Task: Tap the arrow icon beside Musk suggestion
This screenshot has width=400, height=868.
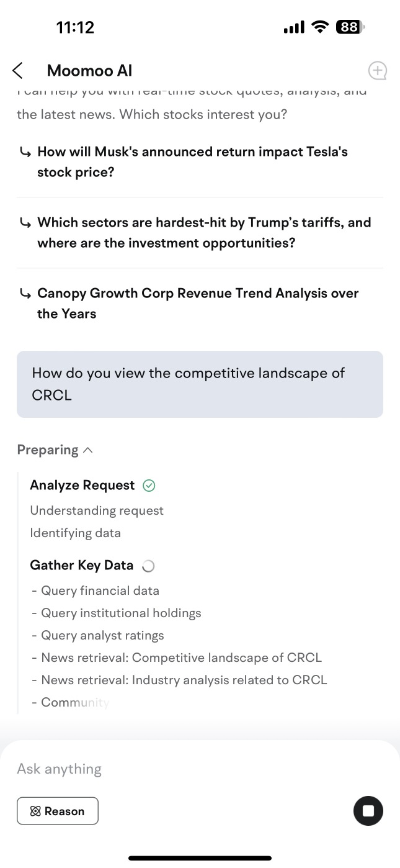Action: pyautogui.click(x=25, y=152)
